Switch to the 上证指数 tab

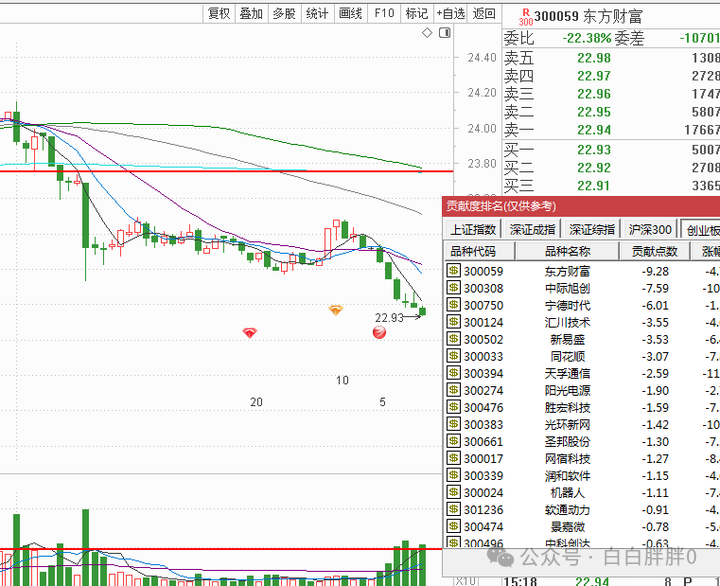click(473, 229)
